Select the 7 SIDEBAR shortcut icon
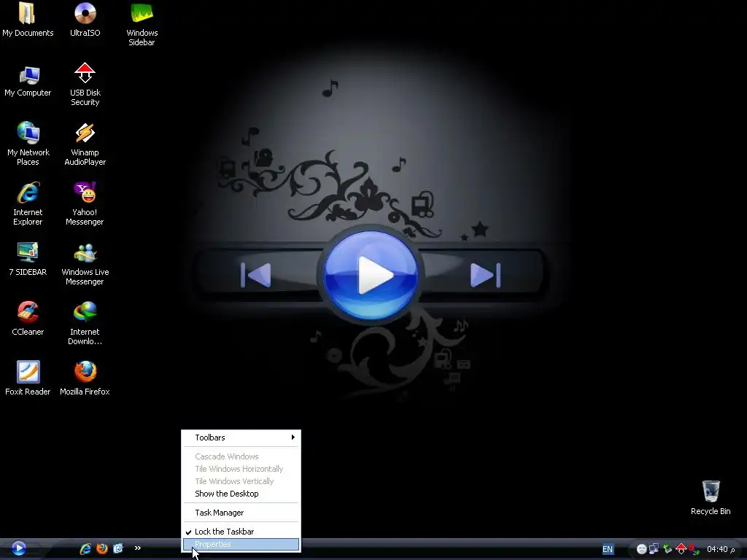Viewport: 747px width, 560px height. (x=28, y=252)
